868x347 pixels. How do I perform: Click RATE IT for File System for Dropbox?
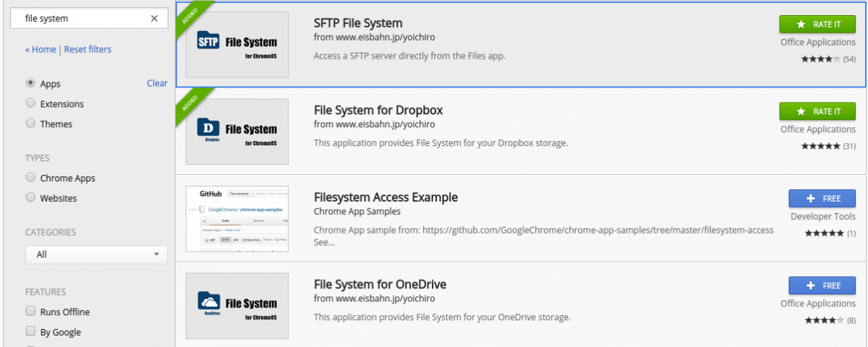point(817,111)
